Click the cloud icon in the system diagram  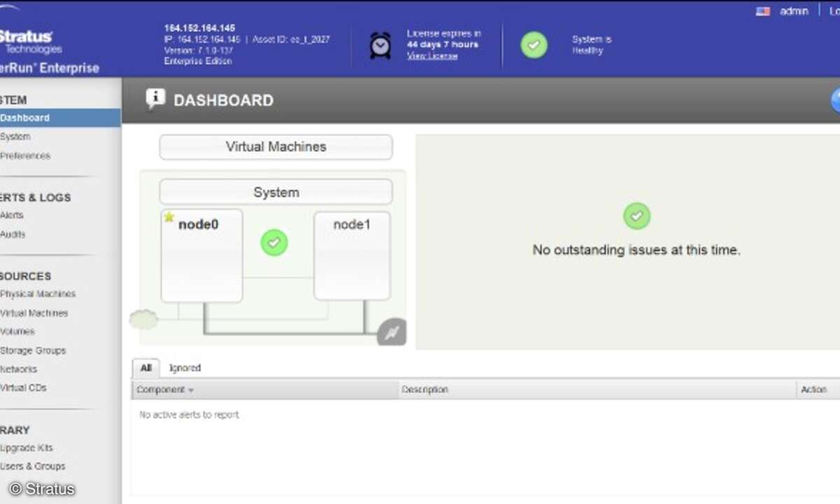click(x=143, y=320)
